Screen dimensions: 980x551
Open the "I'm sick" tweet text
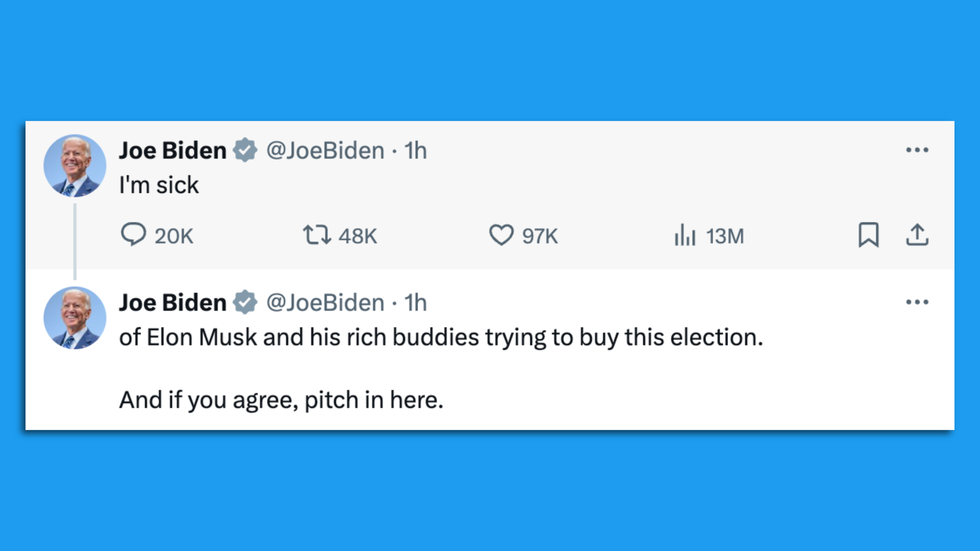coord(159,185)
